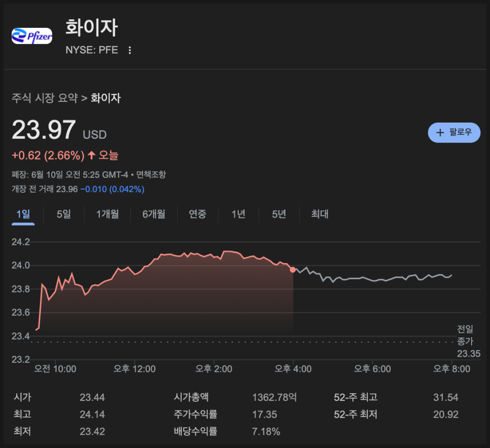
Task: Select the 최대 maximum range tab
Action: [x=320, y=214]
